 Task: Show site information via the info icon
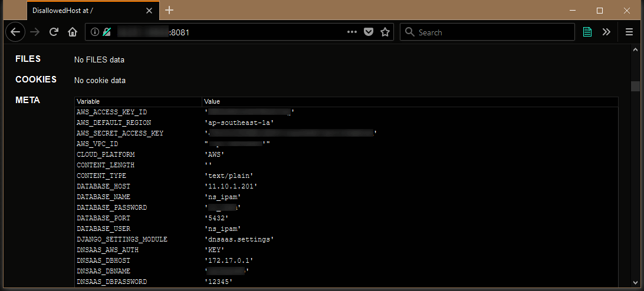[x=95, y=32]
